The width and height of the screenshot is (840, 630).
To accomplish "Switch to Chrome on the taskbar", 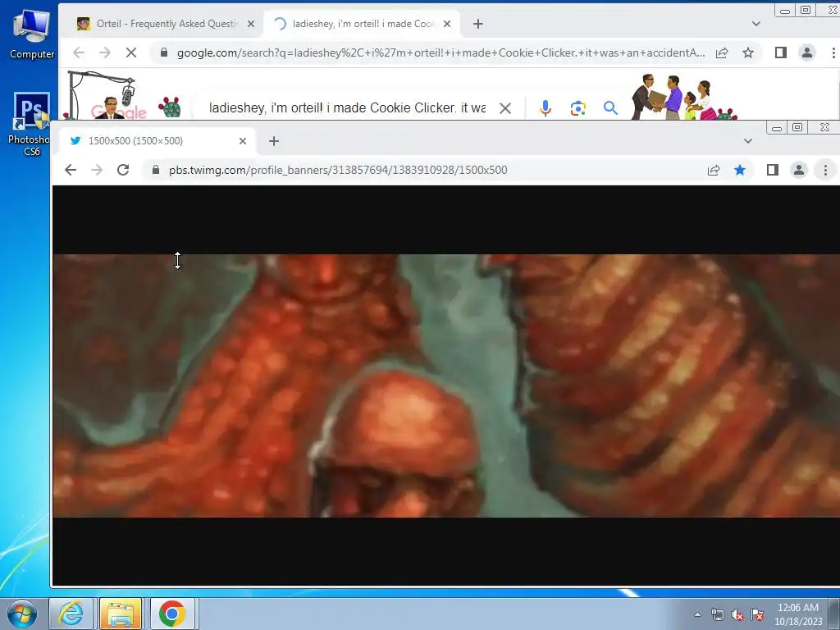I will [x=172, y=614].
